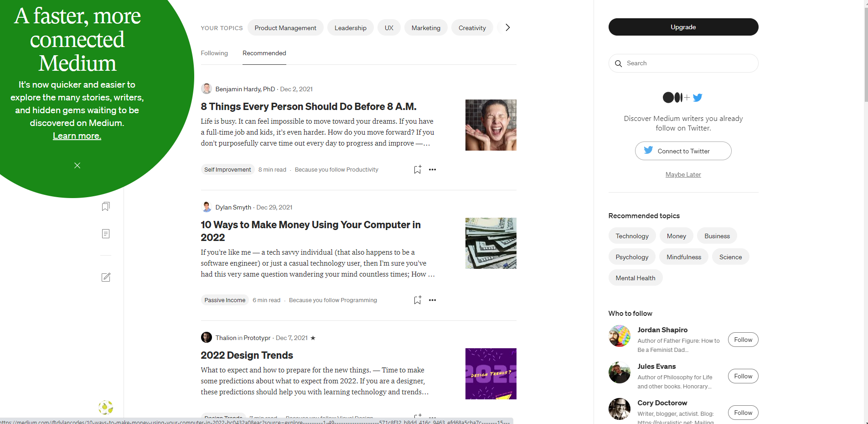
Task: Click Benjamin Hardy's author avatar
Action: coord(207,89)
